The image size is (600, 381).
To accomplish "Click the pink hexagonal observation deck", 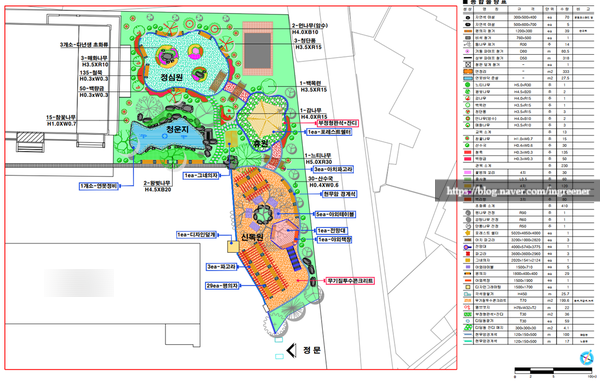I will click(285, 233).
